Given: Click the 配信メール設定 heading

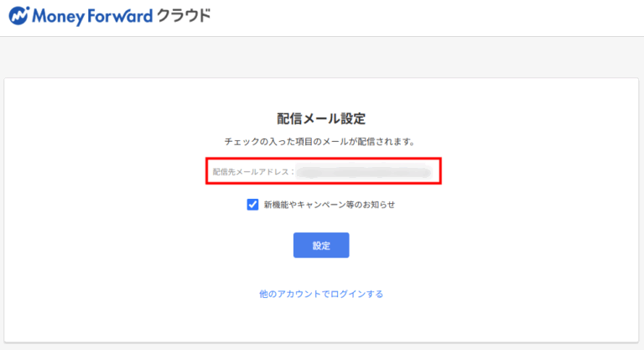Looking at the screenshot, I should point(321,118).
